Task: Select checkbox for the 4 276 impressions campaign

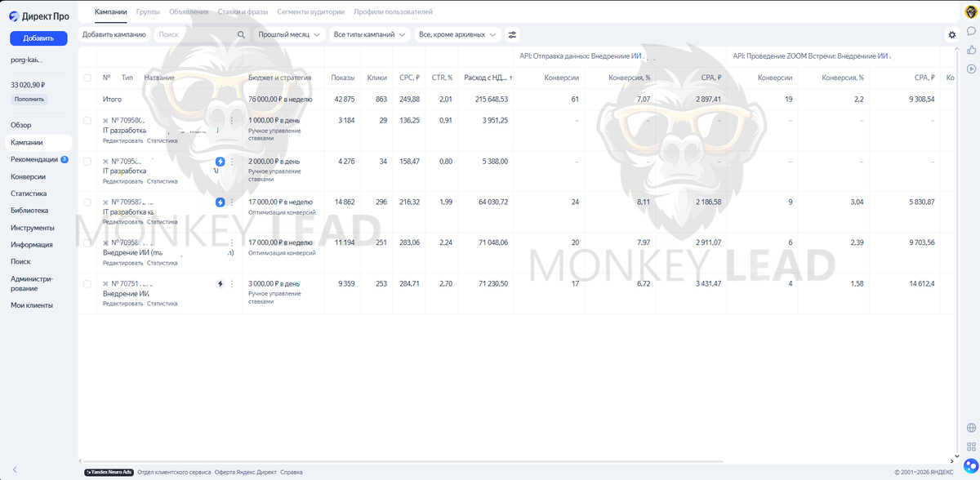Action: [x=87, y=162]
